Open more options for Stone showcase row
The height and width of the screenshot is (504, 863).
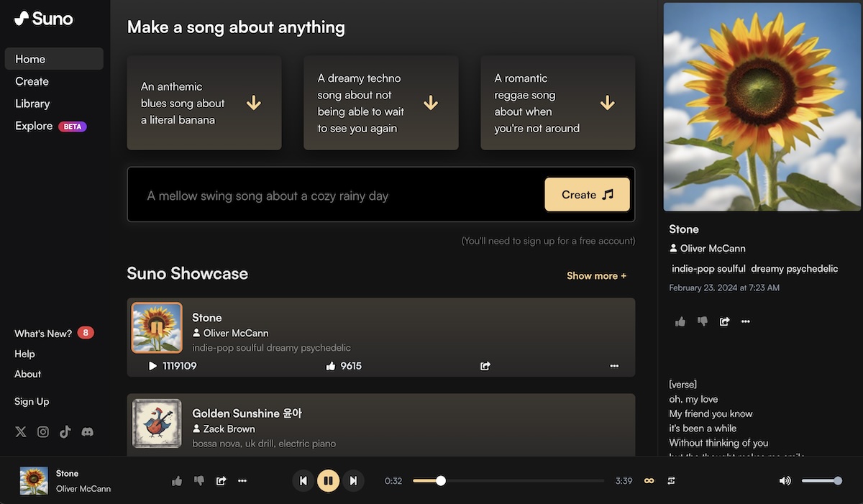614,366
